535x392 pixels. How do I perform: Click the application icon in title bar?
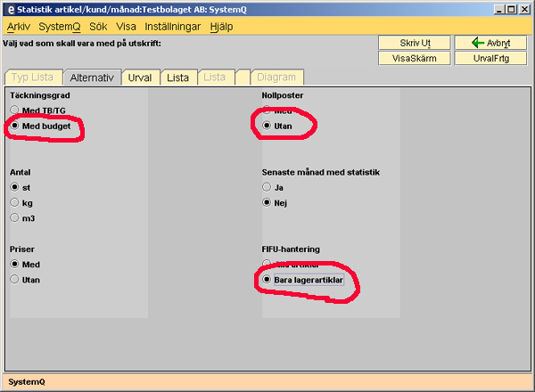(x=9, y=9)
